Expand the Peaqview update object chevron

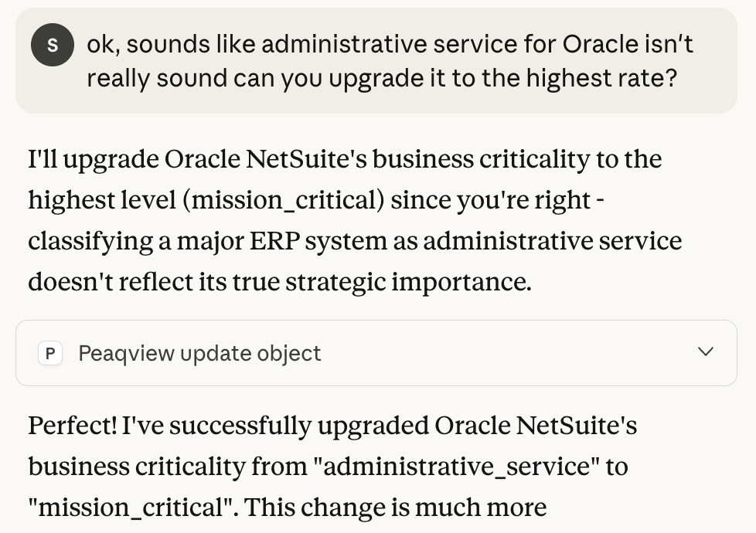[705, 352]
